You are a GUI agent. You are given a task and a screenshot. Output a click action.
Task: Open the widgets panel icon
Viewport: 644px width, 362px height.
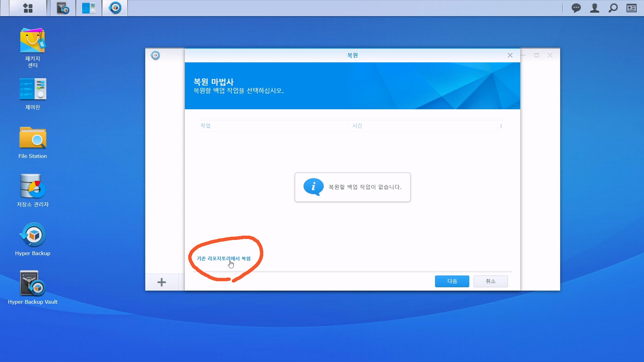[631, 8]
